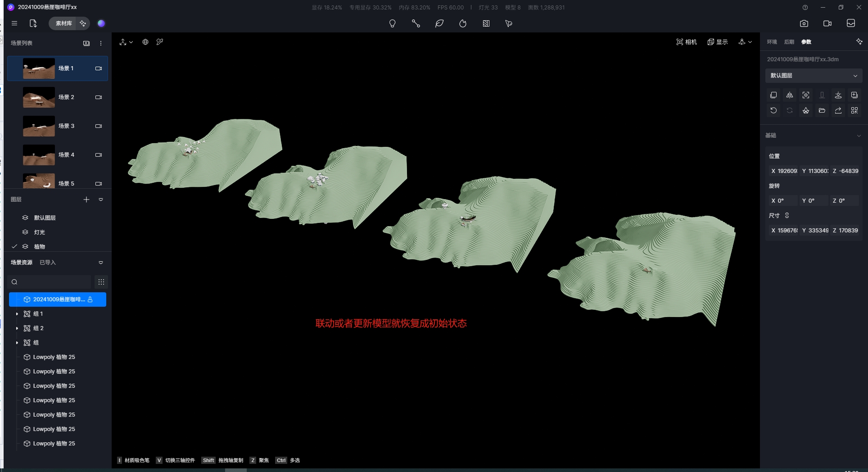Toggle lock on 20241009悬崖咖啡 model
The image size is (868, 472).
[90, 300]
